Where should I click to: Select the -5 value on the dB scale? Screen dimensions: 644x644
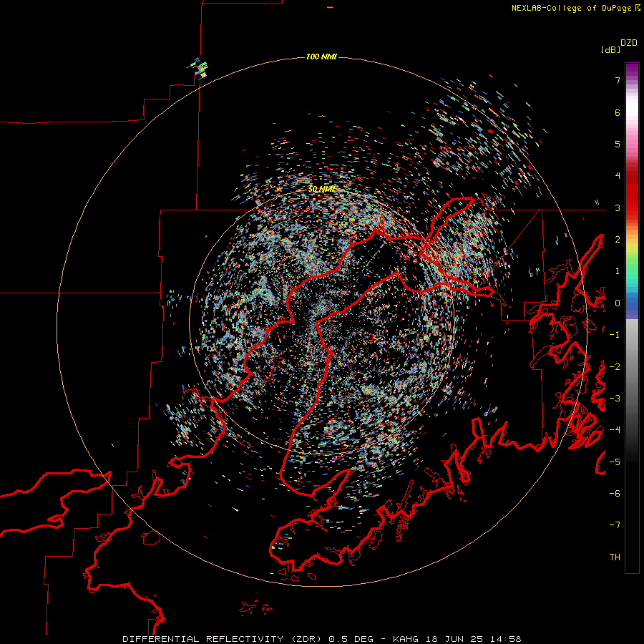(615, 462)
